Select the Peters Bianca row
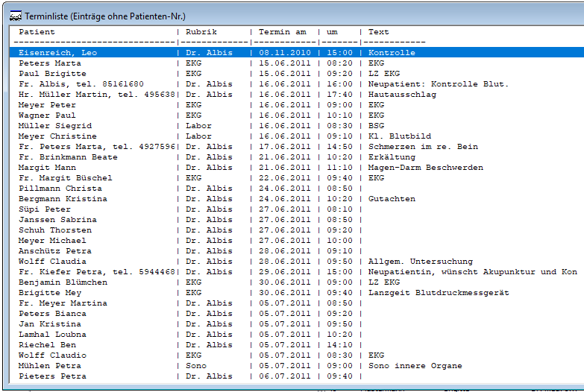 click(x=296, y=313)
